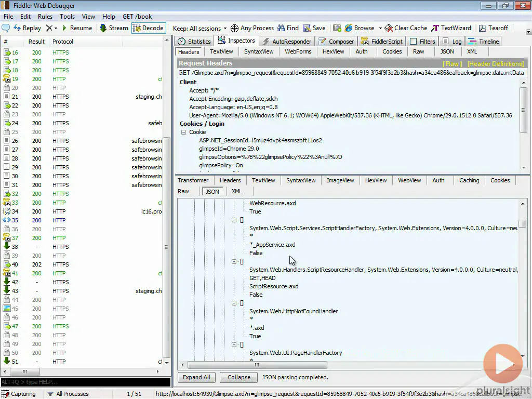
Task: Switch to the Timeline tab
Action: pos(484,42)
